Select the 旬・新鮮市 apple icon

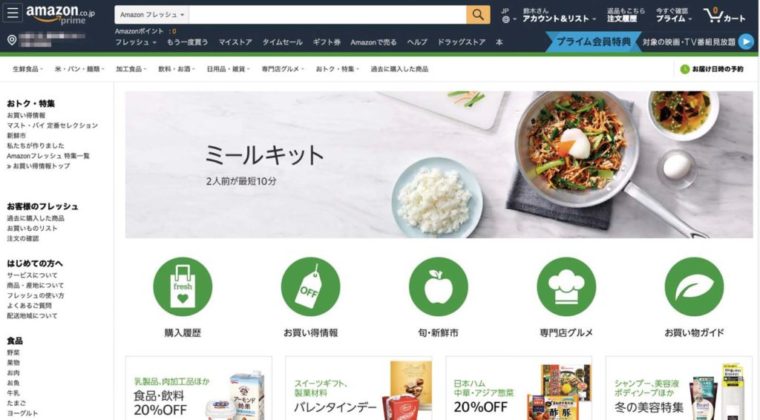point(438,286)
